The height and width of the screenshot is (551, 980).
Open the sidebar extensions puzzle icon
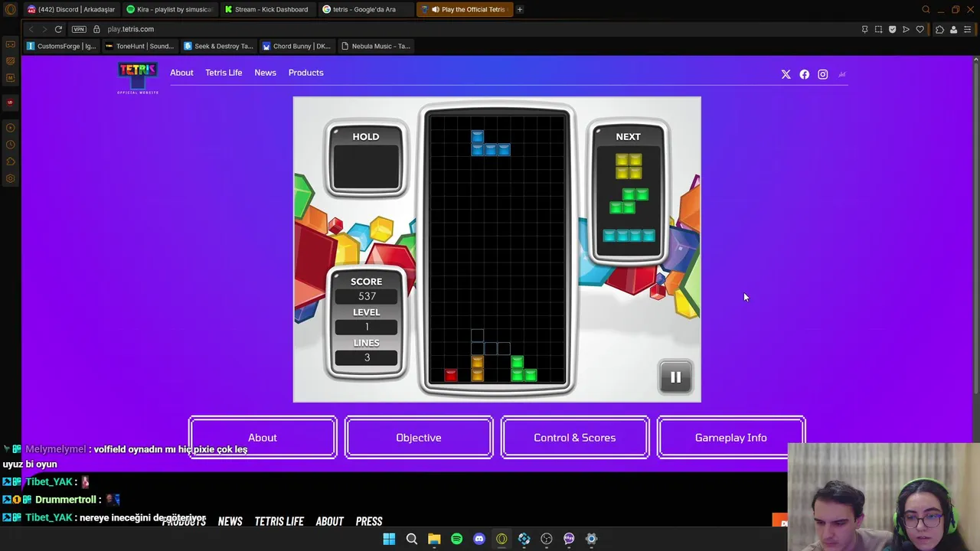pyautogui.click(x=10, y=161)
